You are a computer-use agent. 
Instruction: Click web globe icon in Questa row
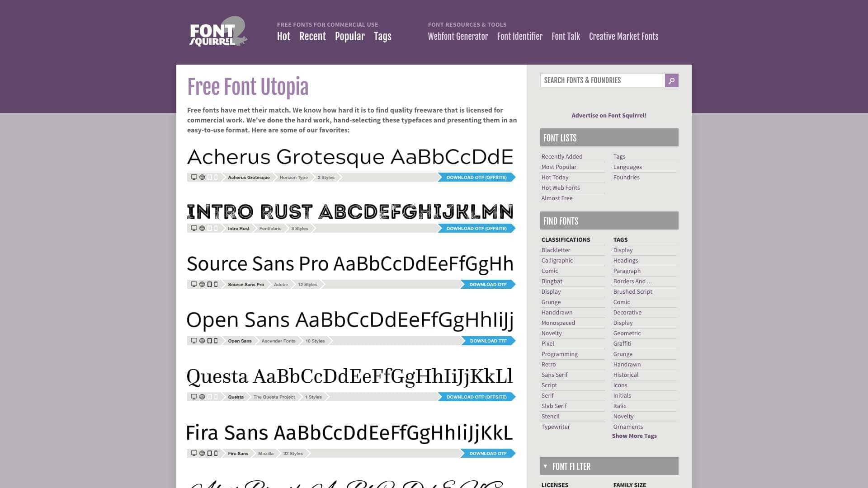coord(202,397)
